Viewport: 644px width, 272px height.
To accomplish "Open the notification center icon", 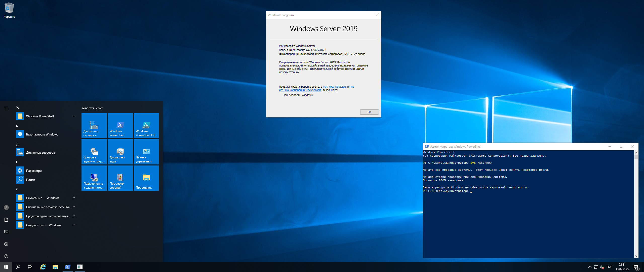I will 636,267.
